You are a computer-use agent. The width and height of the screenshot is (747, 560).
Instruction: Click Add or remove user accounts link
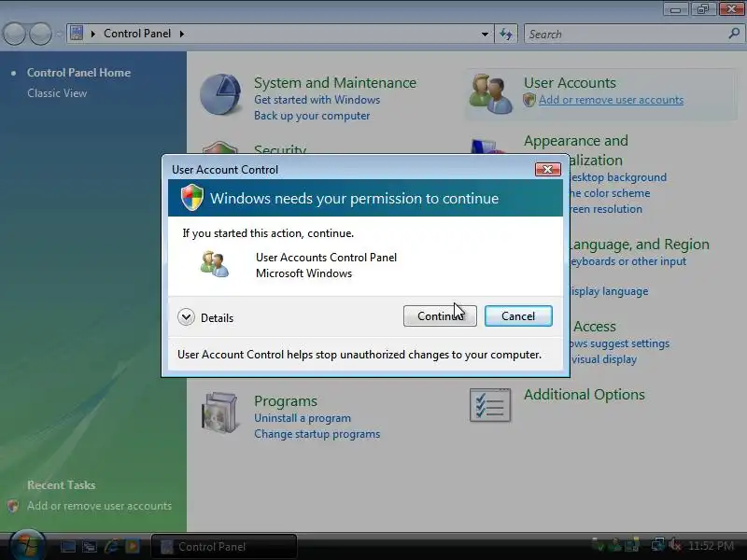click(x=611, y=100)
